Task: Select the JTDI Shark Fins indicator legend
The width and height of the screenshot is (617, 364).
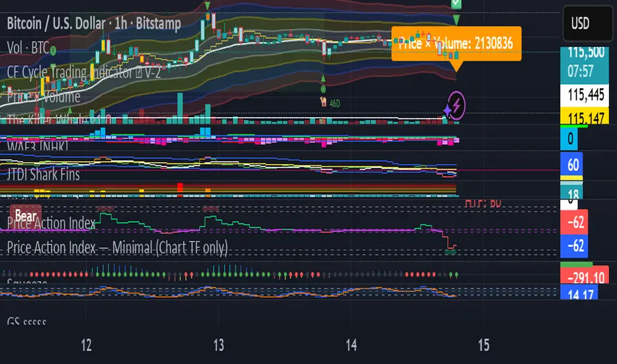Action: pos(43,174)
